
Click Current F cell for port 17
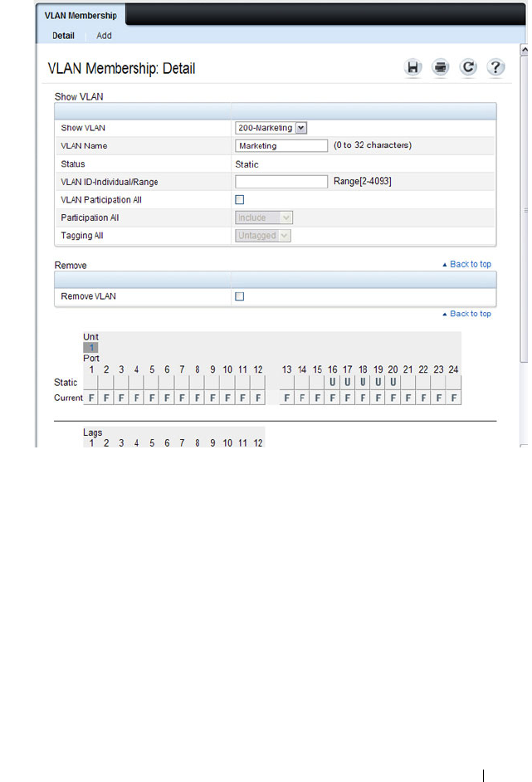coord(348,398)
